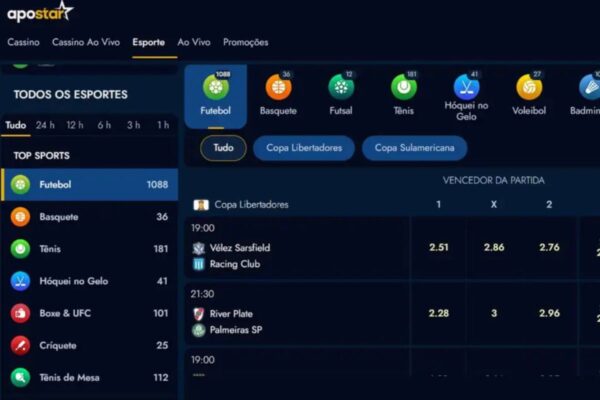The image size is (600, 400).
Task: Open Críquete sidebar label
Action: 58,345
